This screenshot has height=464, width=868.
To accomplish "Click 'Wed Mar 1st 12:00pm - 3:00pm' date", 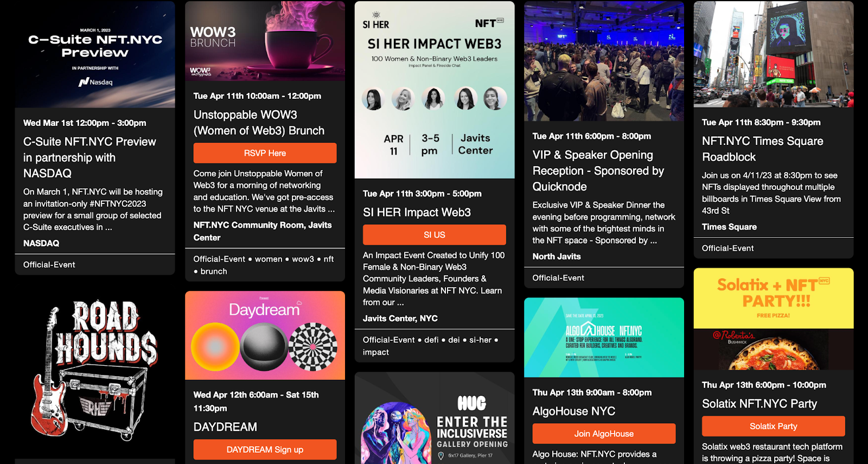I will click(x=85, y=123).
